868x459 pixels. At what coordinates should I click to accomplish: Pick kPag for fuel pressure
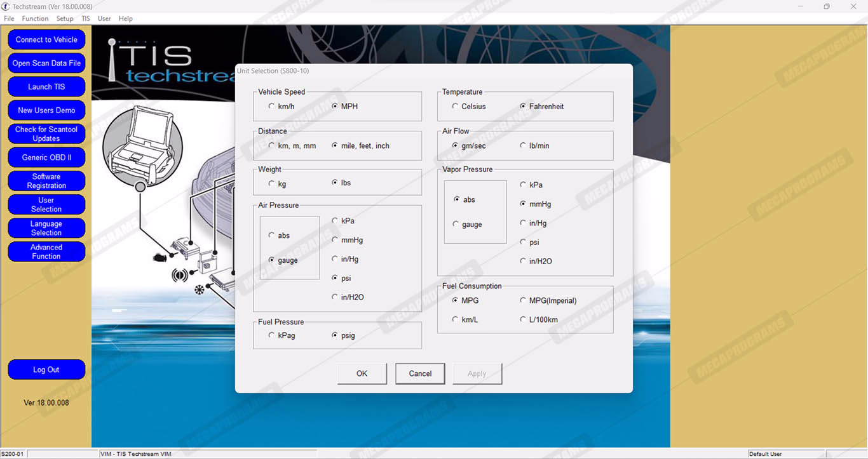272,336
